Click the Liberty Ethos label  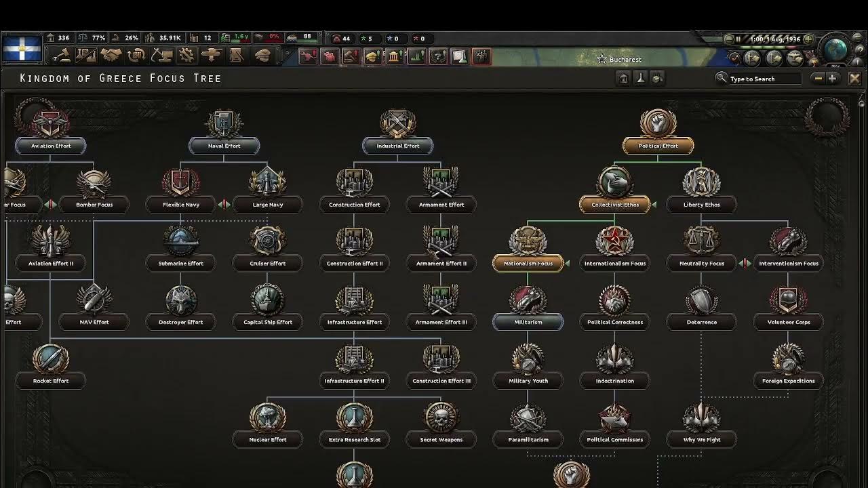click(701, 205)
